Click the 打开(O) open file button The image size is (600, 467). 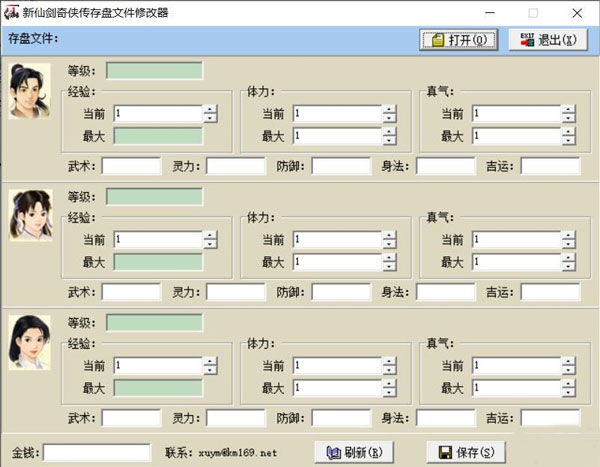[458, 39]
